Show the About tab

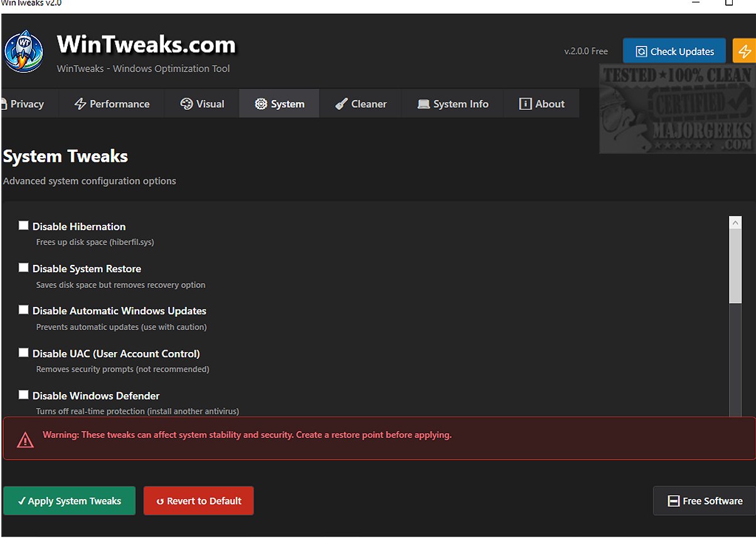pos(542,104)
